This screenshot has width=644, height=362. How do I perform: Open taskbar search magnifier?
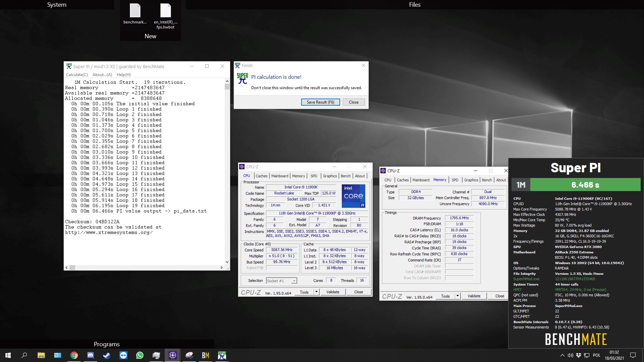[24, 355]
